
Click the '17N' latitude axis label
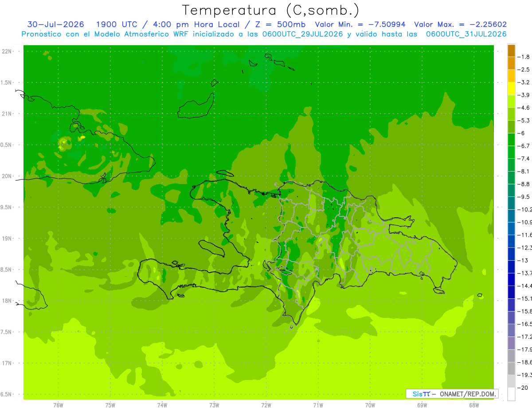click(x=8, y=363)
